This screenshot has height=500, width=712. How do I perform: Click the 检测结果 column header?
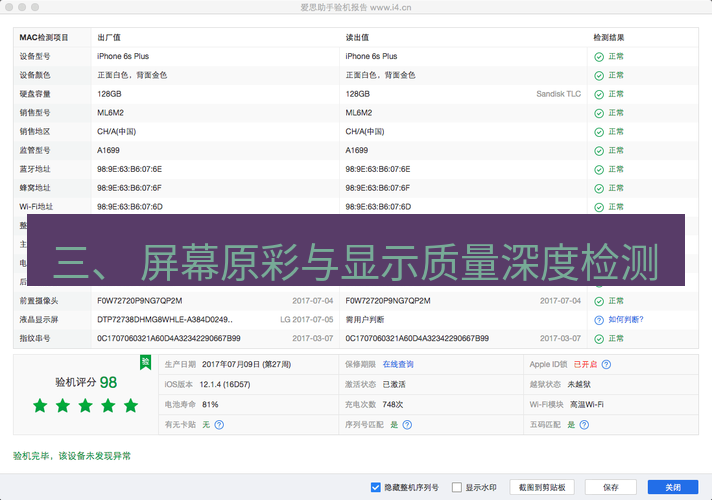[608, 37]
